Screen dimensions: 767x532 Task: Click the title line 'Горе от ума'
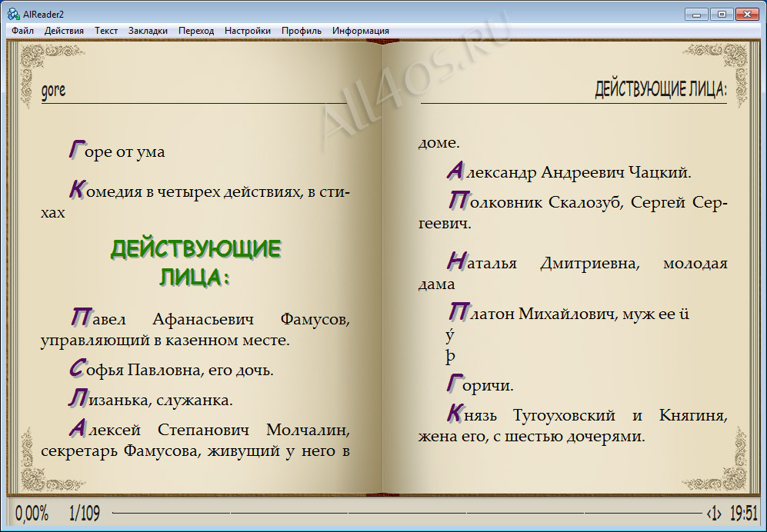(117, 151)
